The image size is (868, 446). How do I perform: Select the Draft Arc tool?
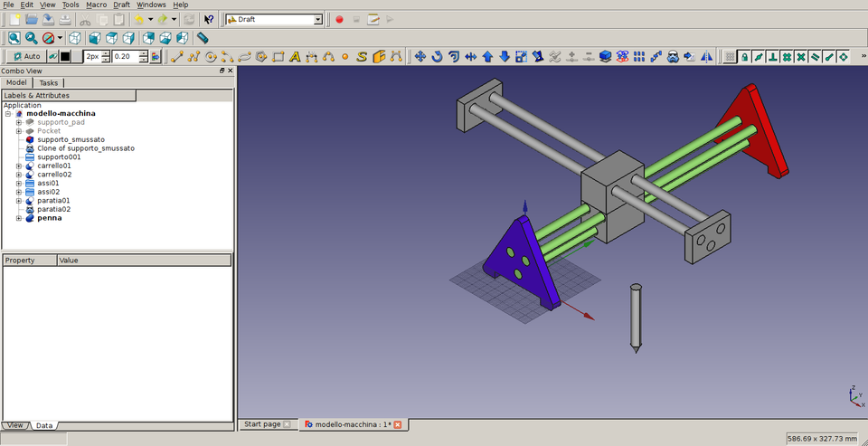[x=227, y=56]
